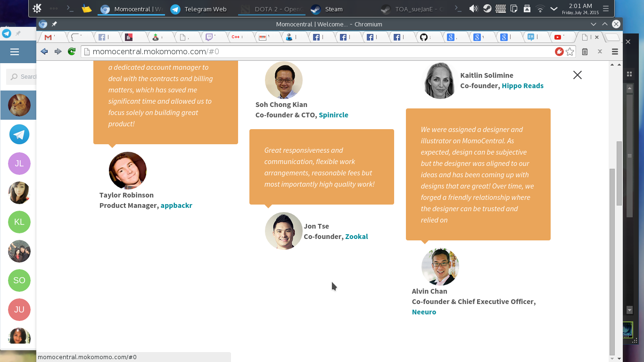Screen dimensions: 644x362
Task: Open the clipboard tray icon
Action: tap(514, 8)
